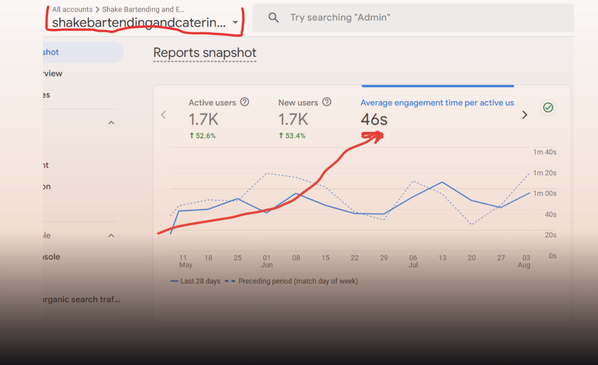Click the Last 28 days legend entry
This screenshot has width=598, height=365.
coord(195,281)
